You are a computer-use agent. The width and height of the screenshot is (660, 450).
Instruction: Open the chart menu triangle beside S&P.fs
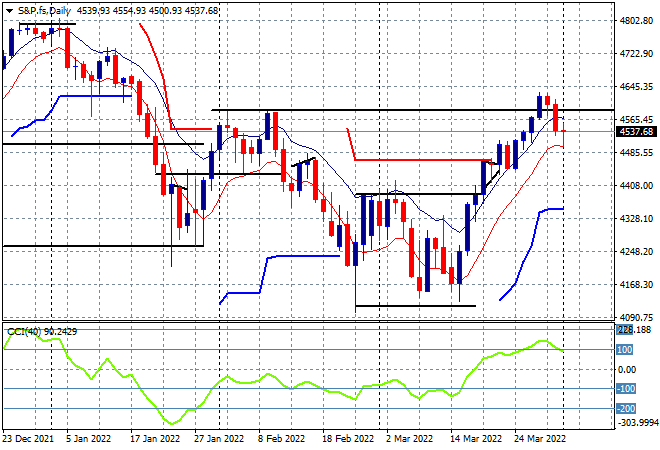(9, 11)
